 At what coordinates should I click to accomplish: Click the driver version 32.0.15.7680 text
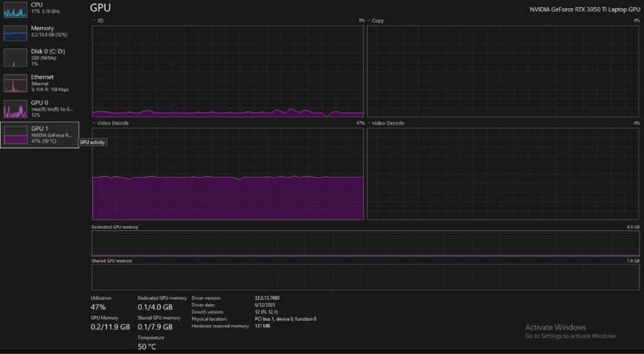[267, 298]
